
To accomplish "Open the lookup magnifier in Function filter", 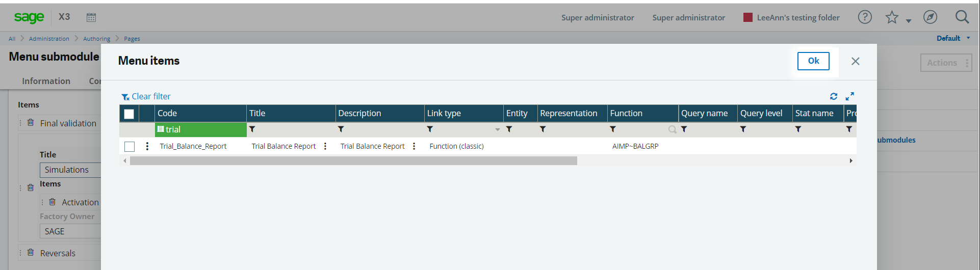I will (x=672, y=130).
